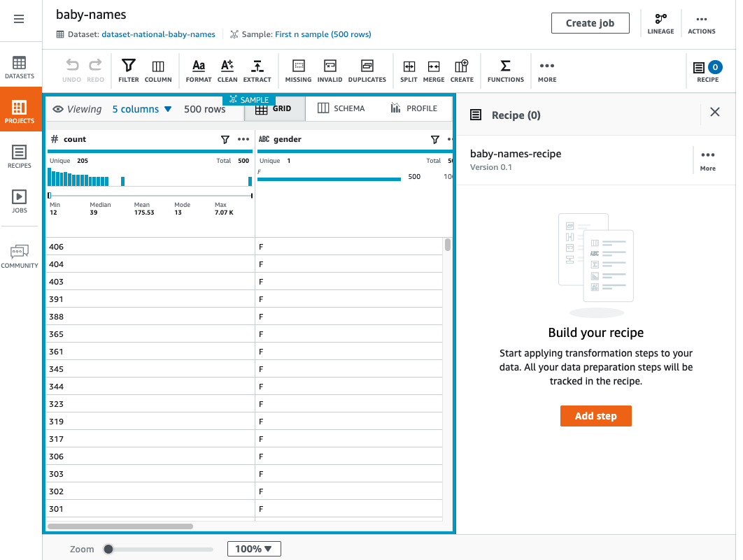743x560 pixels.
Task: Open the MISSING values tool
Action: tap(298, 70)
